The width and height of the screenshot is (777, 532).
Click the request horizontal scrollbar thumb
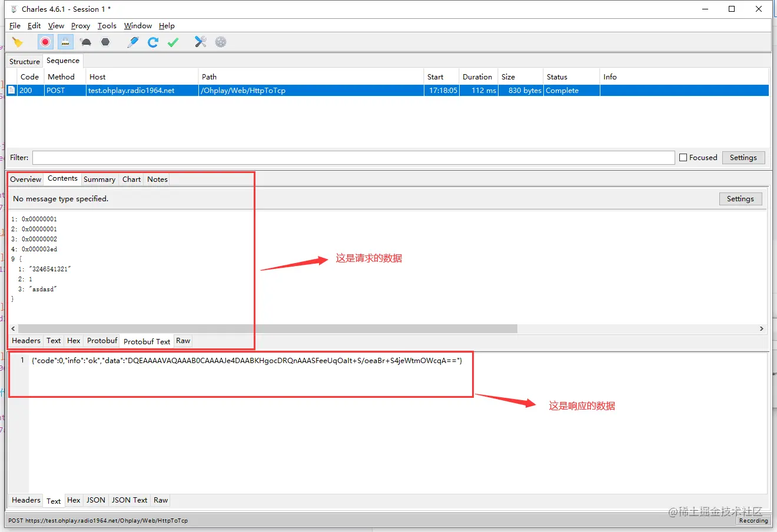[268, 328]
